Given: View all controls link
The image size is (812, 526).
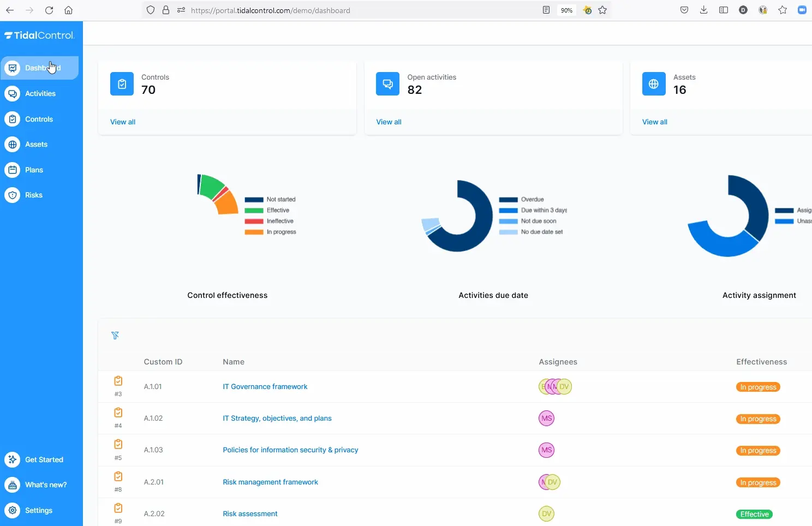Looking at the screenshot, I should click(x=123, y=122).
